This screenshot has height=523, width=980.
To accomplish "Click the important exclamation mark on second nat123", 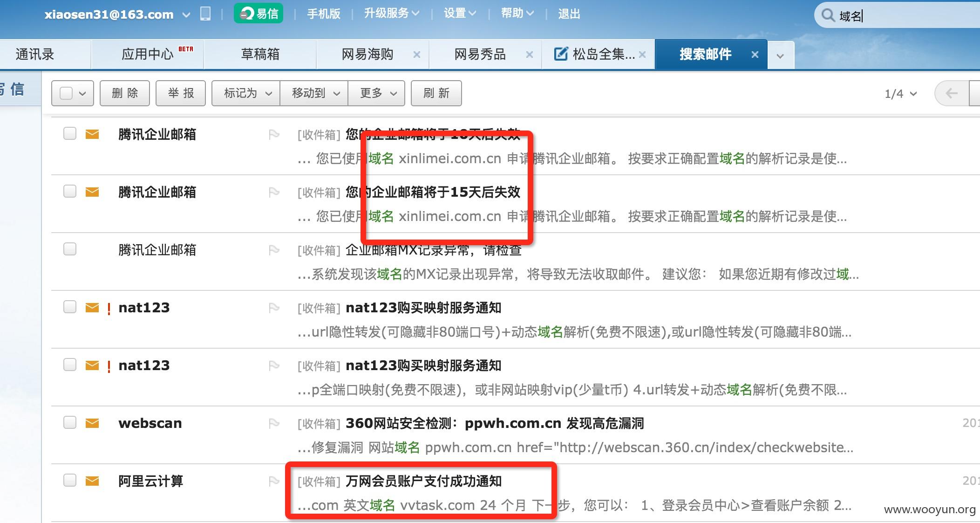I will (x=109, y=366).
